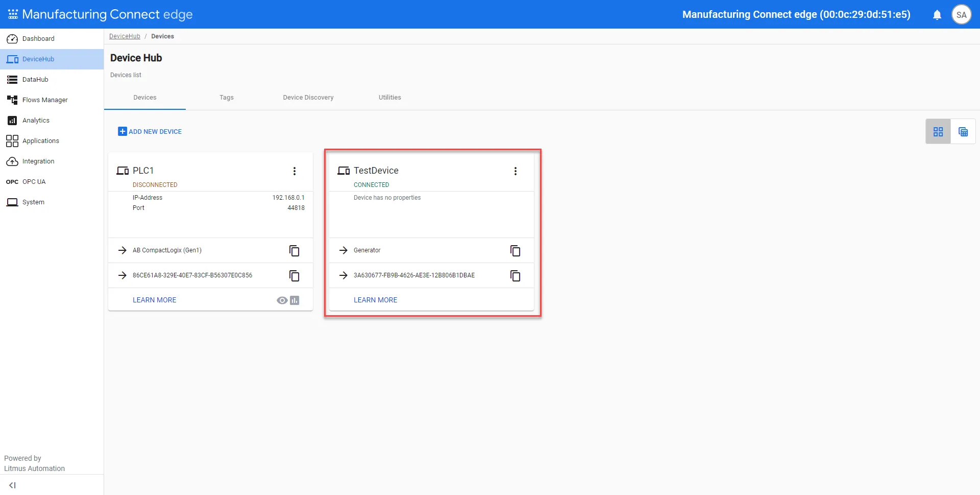Click the arrow beside ID 3A630677
980x495 pixels.
344,275
